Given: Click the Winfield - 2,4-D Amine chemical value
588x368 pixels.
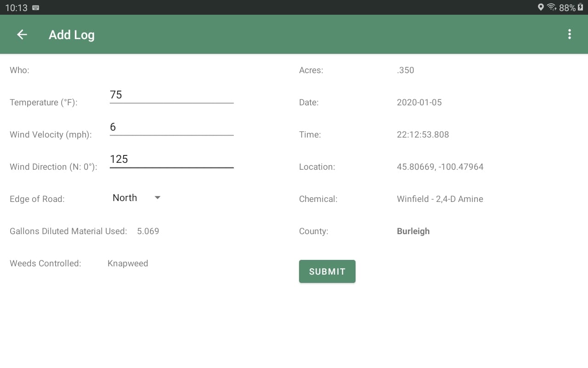Looking at the screenshot, I should point(440,199).
